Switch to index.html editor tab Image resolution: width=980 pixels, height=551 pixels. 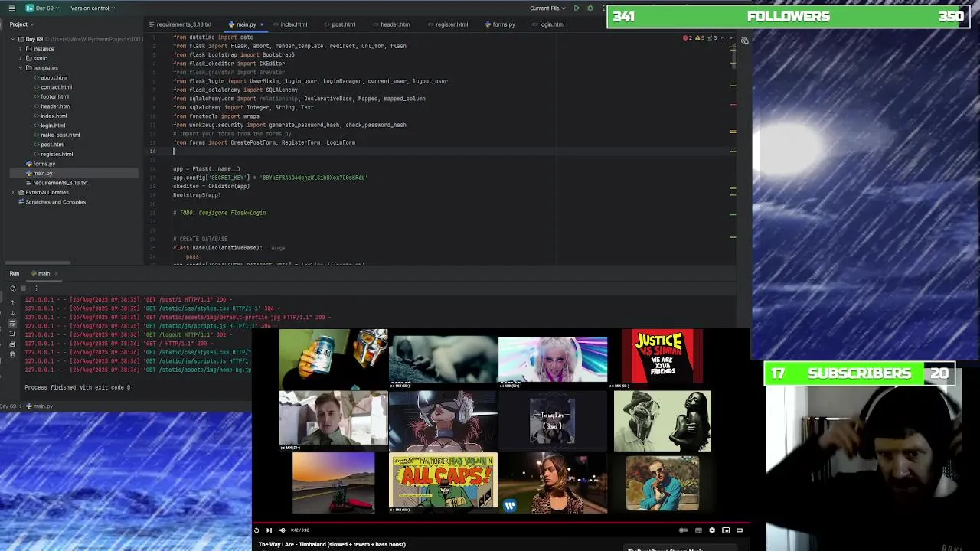click(290, 24)
